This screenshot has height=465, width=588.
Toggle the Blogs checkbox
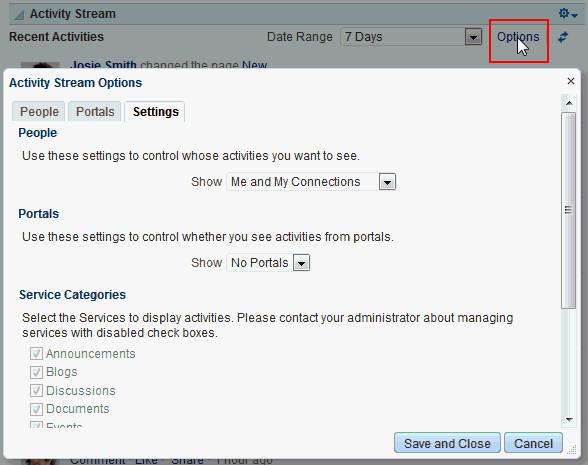(36, 372)
